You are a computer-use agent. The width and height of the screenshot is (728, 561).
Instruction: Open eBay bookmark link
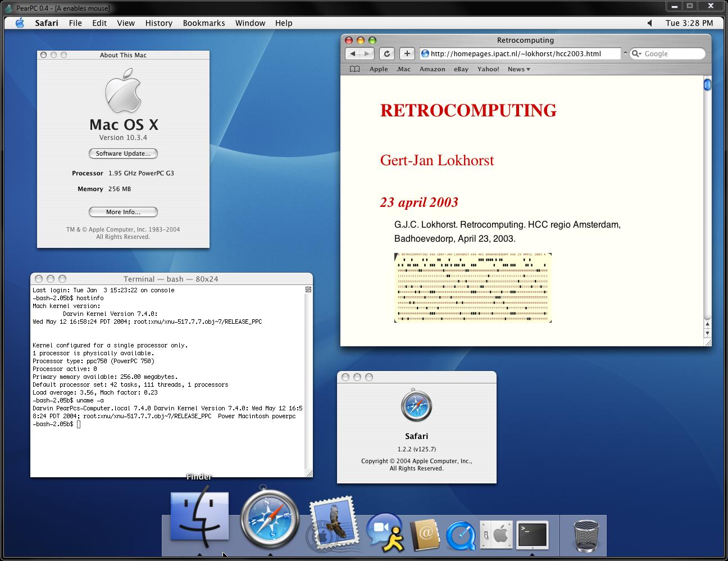click(x=461, y=69)
